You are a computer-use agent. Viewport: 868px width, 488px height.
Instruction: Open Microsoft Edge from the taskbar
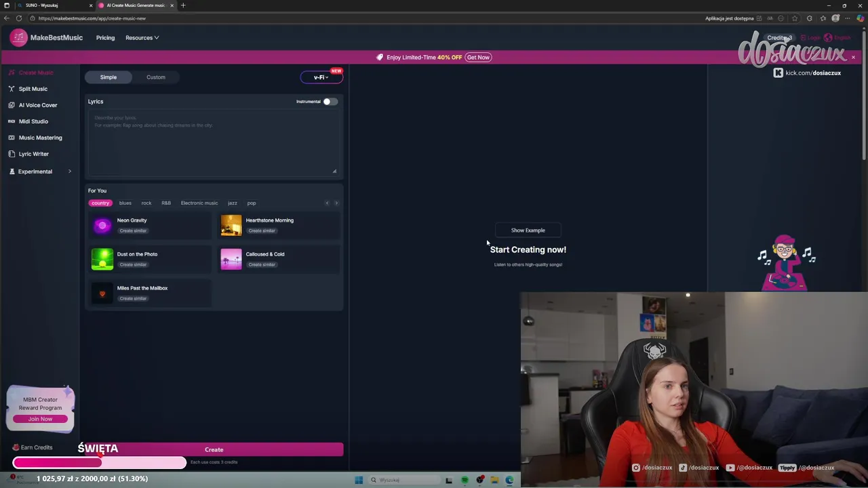point(509,480)
